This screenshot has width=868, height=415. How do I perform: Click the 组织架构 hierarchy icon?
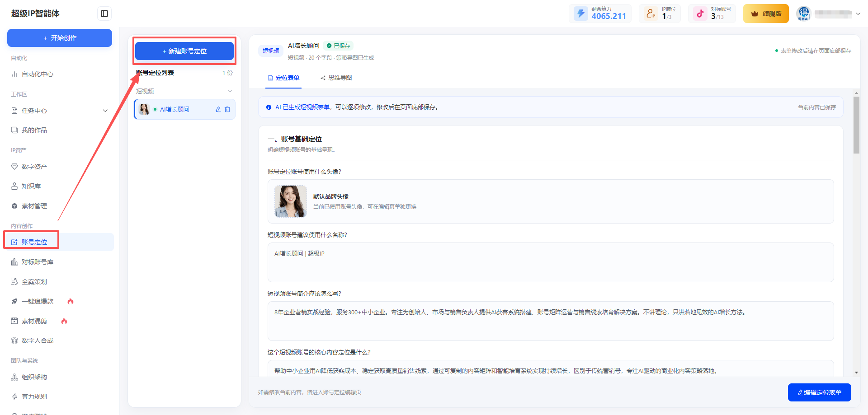coord(14,377)
